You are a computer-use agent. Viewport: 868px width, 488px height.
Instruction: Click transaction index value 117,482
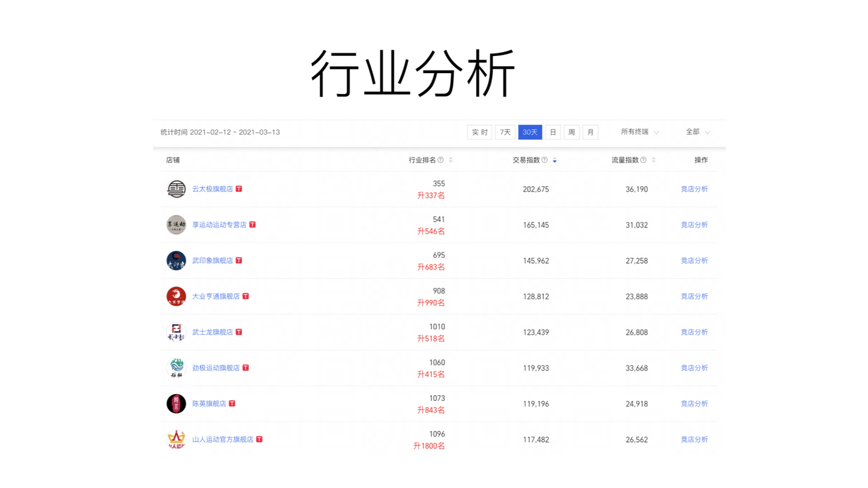[536, 440]
